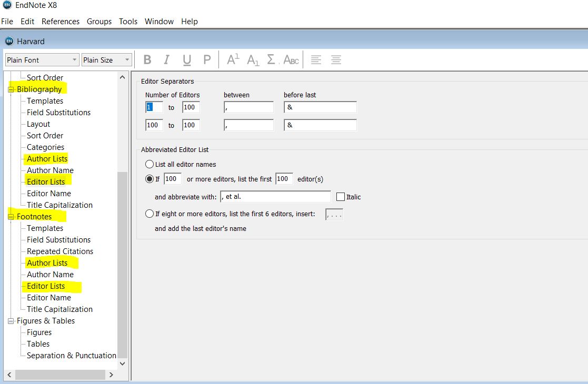Click the Plain text P icon
This screenshot has height=384, width=588.
207,59
